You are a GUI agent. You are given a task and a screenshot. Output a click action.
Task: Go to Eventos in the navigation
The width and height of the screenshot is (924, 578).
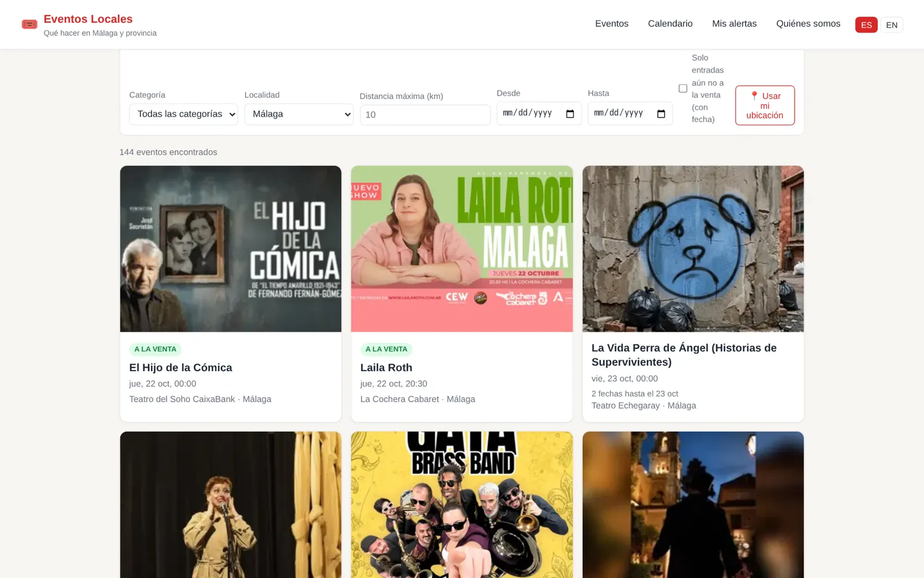pos(612,24)
